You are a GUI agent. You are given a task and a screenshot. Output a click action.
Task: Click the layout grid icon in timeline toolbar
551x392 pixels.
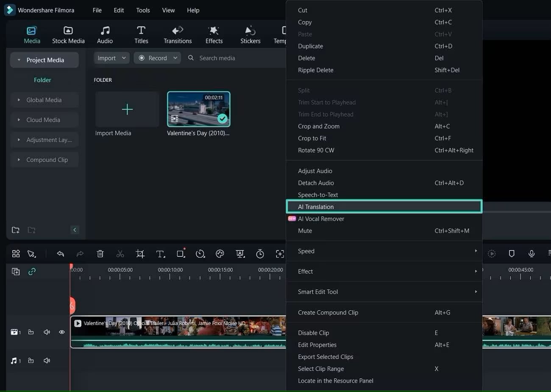coord(16,254)
